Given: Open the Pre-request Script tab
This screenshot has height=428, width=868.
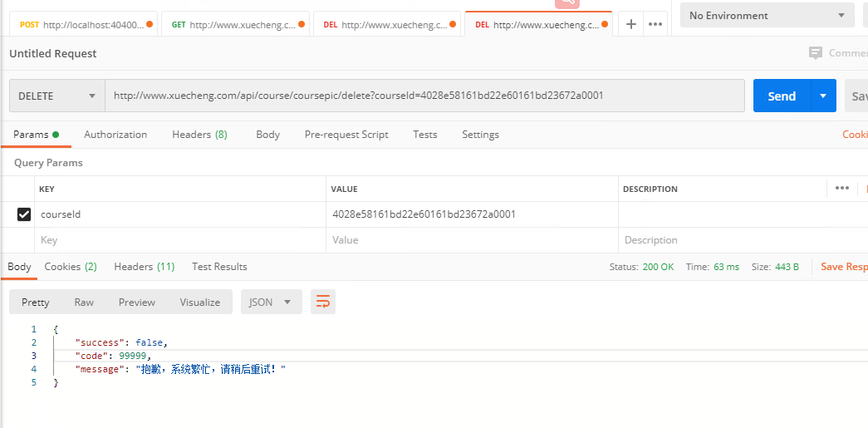Looking at the screenshot, I should [x=346, y=135].
